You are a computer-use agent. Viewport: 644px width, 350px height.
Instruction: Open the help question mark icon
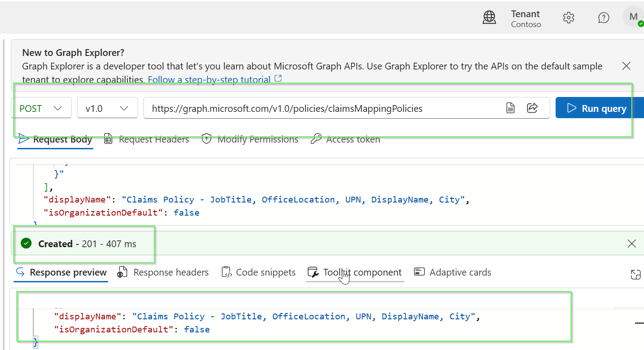[x=603, y=18]
